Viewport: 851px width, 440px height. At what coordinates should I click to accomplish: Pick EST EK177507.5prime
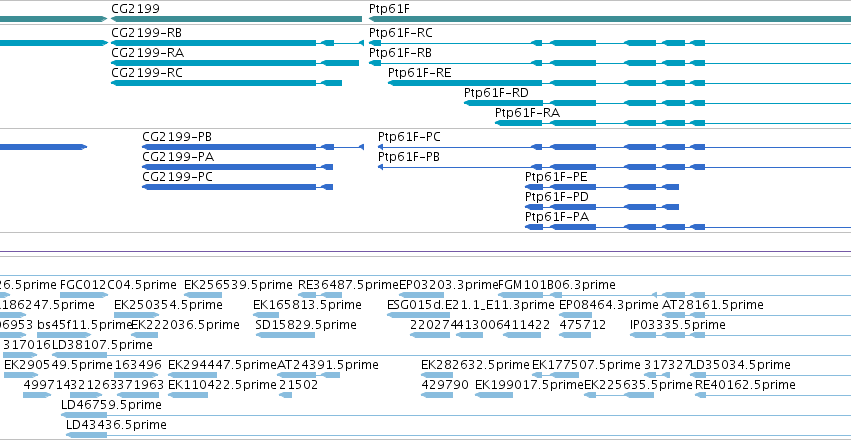click(556, 375)
